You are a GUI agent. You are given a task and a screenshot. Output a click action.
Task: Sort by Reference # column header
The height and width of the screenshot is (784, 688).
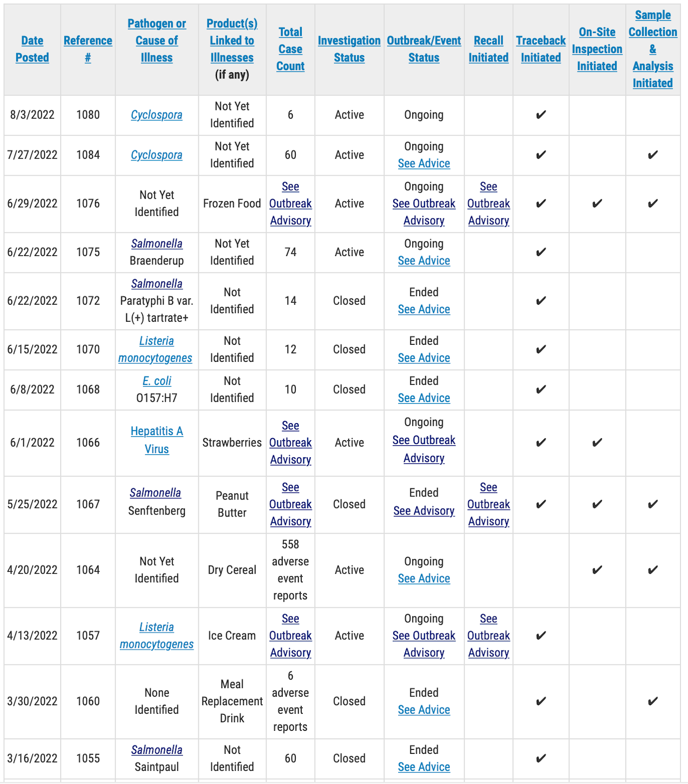coord(88,49)
